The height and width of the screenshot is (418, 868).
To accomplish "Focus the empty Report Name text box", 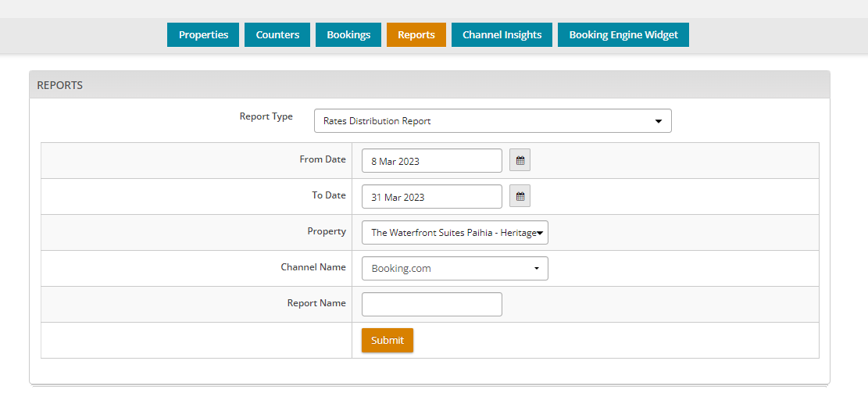I will 432,305.
